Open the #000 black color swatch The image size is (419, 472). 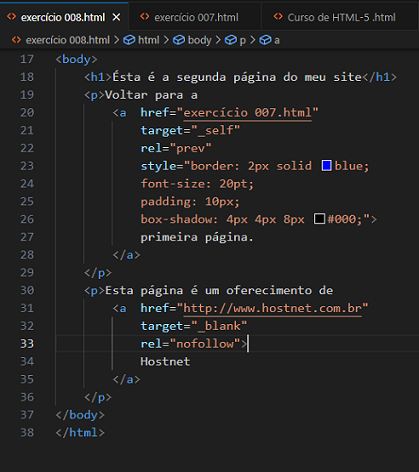(x=319, y=219)
